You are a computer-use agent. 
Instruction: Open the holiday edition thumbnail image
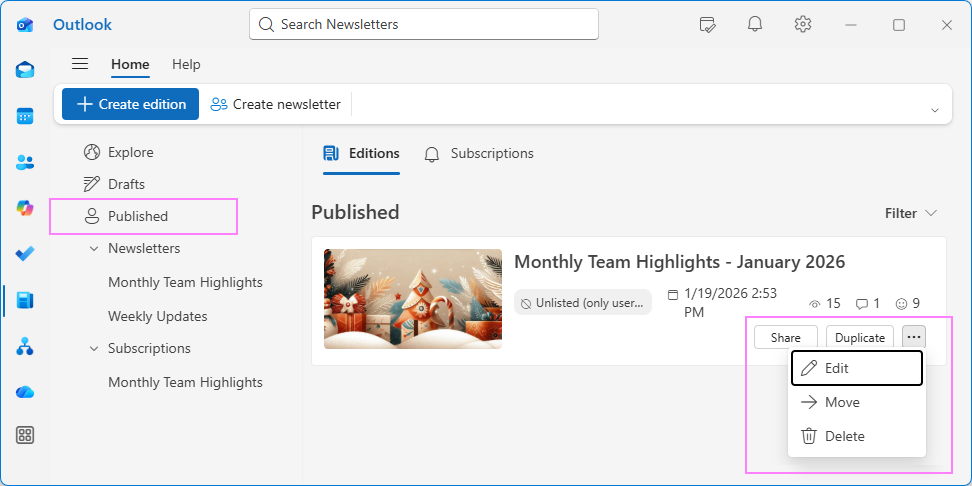tap(413, 299)
